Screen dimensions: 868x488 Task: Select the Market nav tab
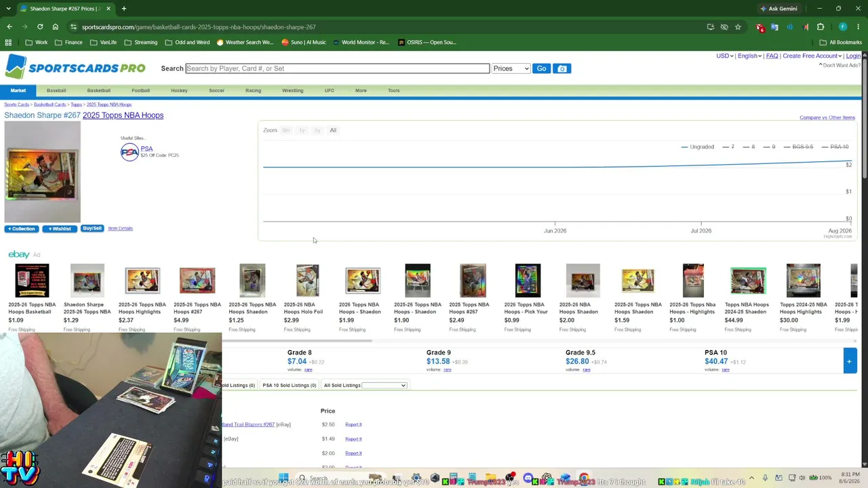[x=18, y=90]
